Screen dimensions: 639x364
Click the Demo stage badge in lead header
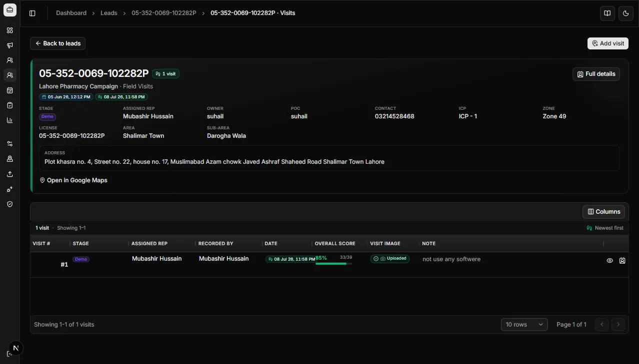[x=47, y=117]
